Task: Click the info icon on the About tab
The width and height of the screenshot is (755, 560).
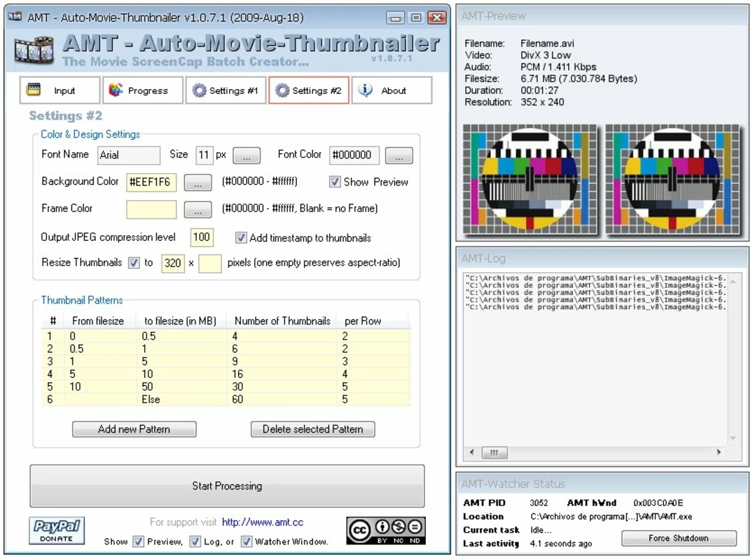Action: click(366, 90)
